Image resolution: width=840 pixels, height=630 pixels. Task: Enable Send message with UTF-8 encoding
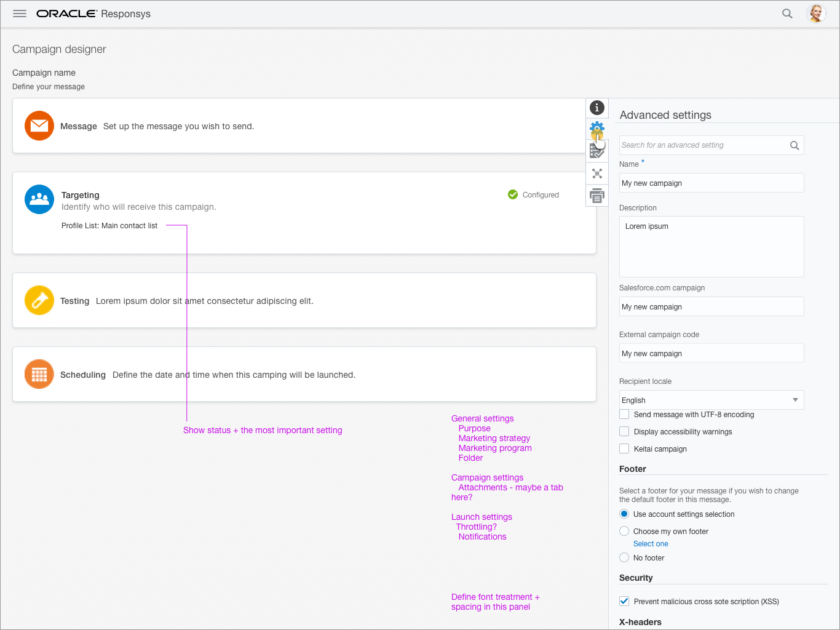tap(624, 415)
